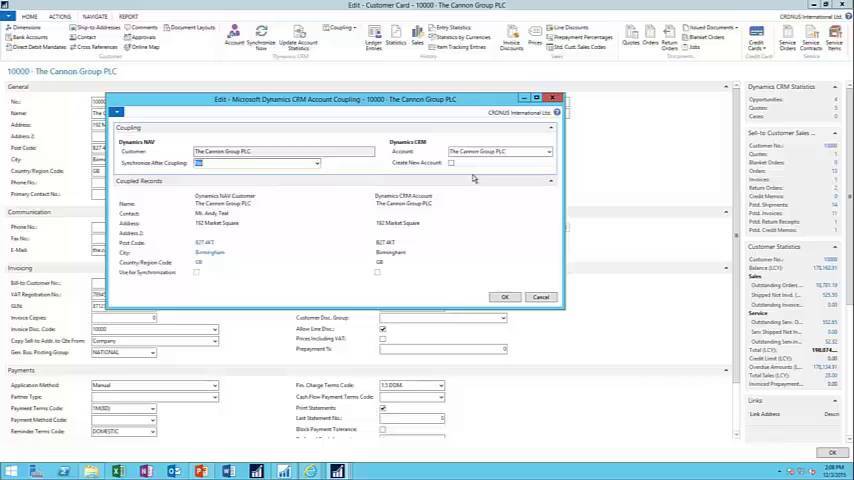Open Cross References in the ribbon
Screen dimensions: 854x480
(x=94, y=47)
